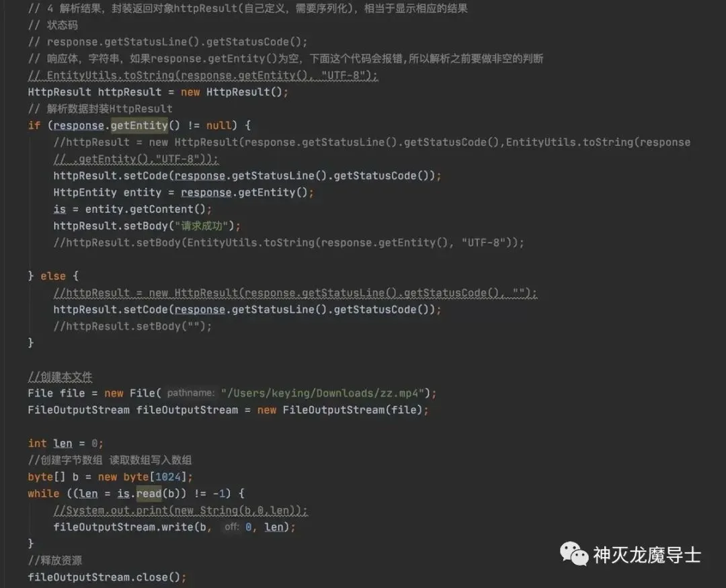726x588 pixels.
Task: Click "fileOutputStream.write(b," call
Action: [x=132, y=527]
